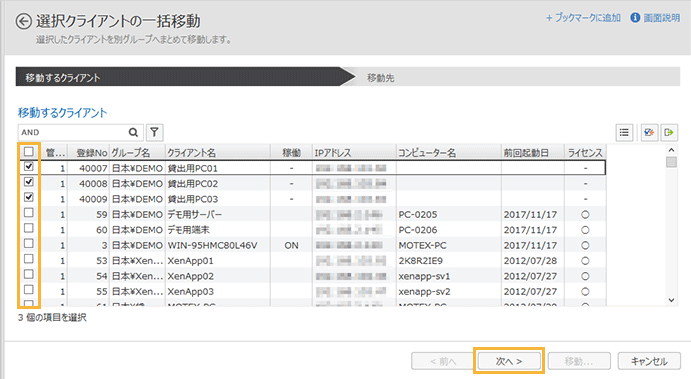Image resolution: width=691 pixels, height=379 pixels.
Task: Select the 貸出用PC01 client name cell
Action: click(218, 168)
